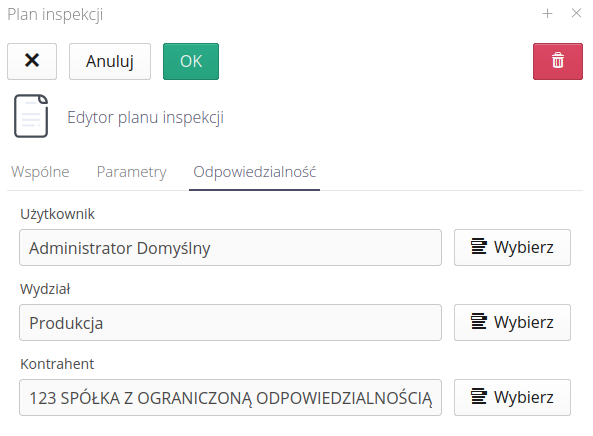Click list icon beside Użytkownik Wybierz
The width and height of the screenshot is (593, 436).
coord(478,247)
